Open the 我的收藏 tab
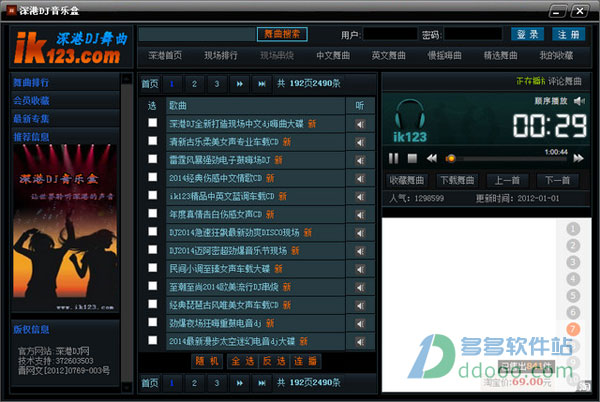Viewport: 600px width, 402px height. (x=556, y=55)
